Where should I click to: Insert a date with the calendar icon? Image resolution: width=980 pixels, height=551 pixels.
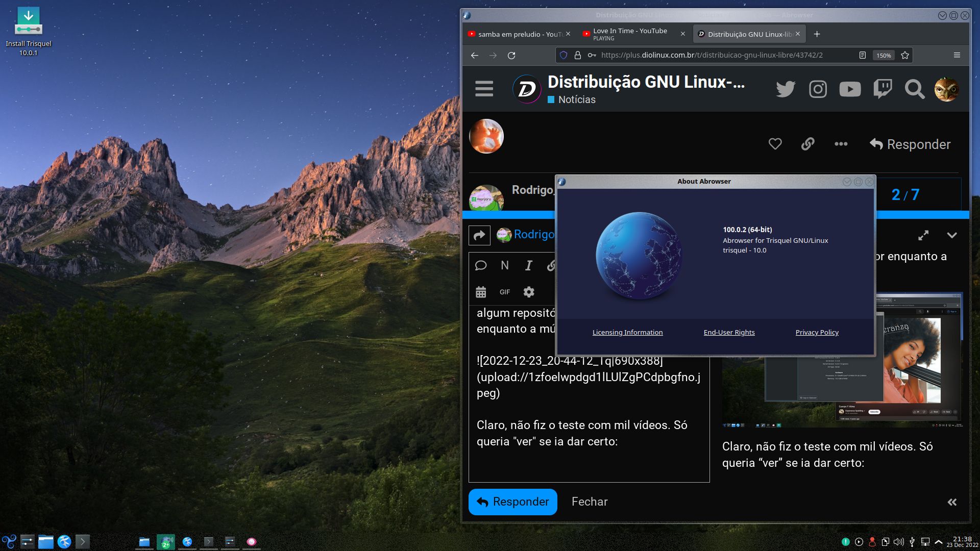coord(480,291)
